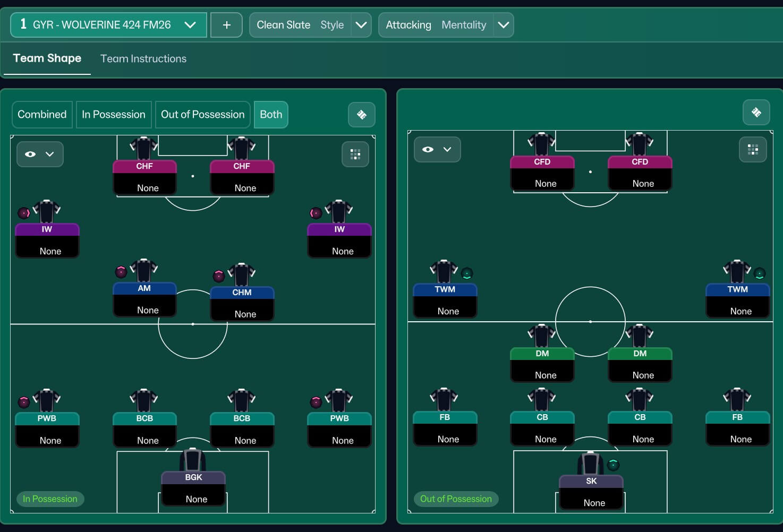Select the Team Shape tab
783x532 pixels.
coord(47,58)
